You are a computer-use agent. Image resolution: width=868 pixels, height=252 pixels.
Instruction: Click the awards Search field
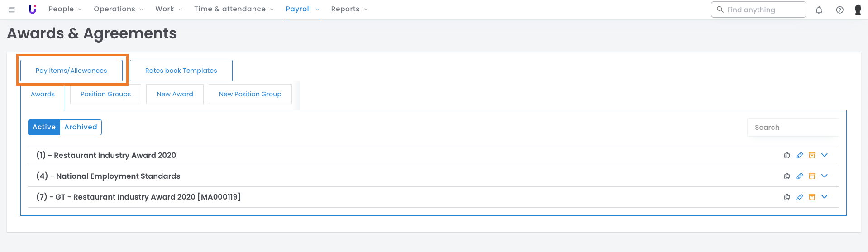tap(792, 128)
